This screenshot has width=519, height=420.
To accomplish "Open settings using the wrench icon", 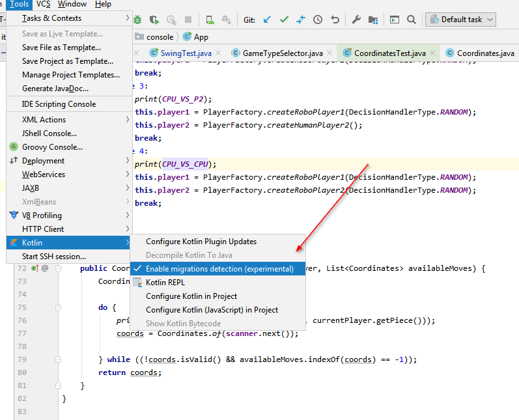I will click(356, 20).
